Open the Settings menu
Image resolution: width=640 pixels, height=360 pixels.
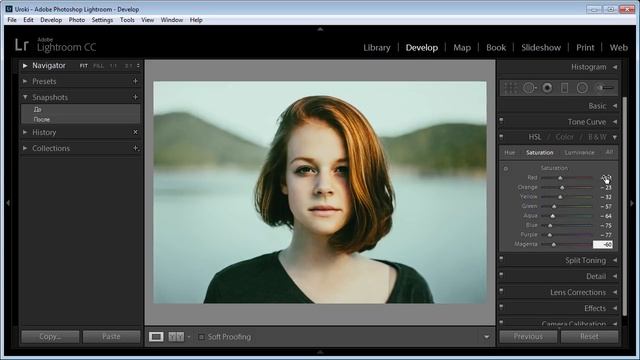102,20
